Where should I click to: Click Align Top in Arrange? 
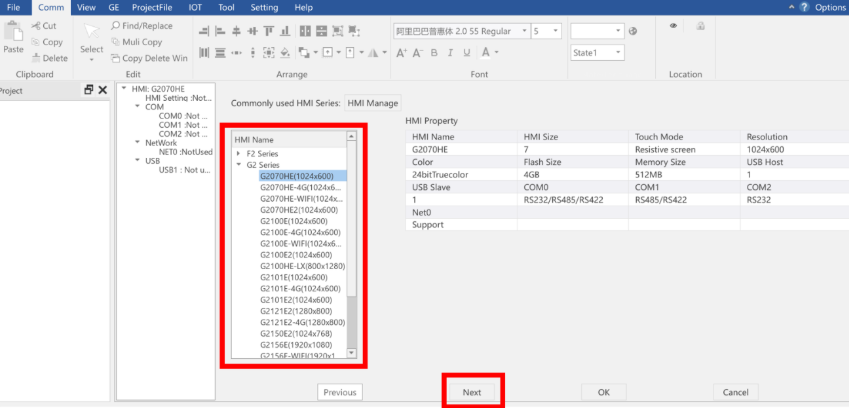(269, 31)
